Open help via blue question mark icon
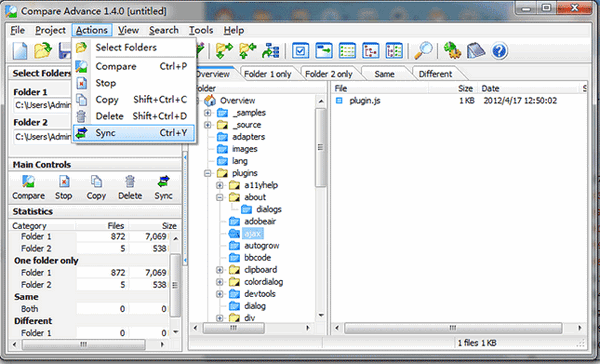The image size is (600, 364). pos(499,51)
